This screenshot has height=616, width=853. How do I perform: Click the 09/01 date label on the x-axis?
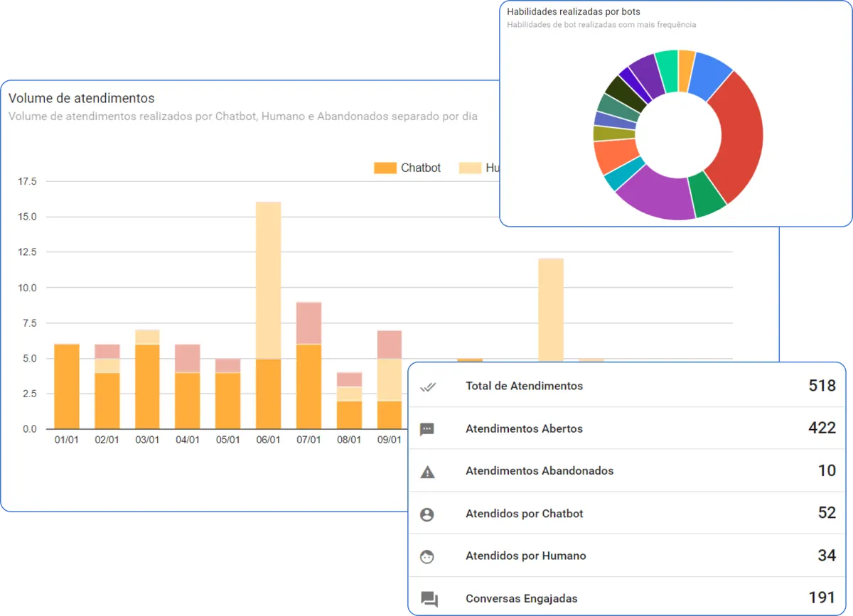coord(390,441)
